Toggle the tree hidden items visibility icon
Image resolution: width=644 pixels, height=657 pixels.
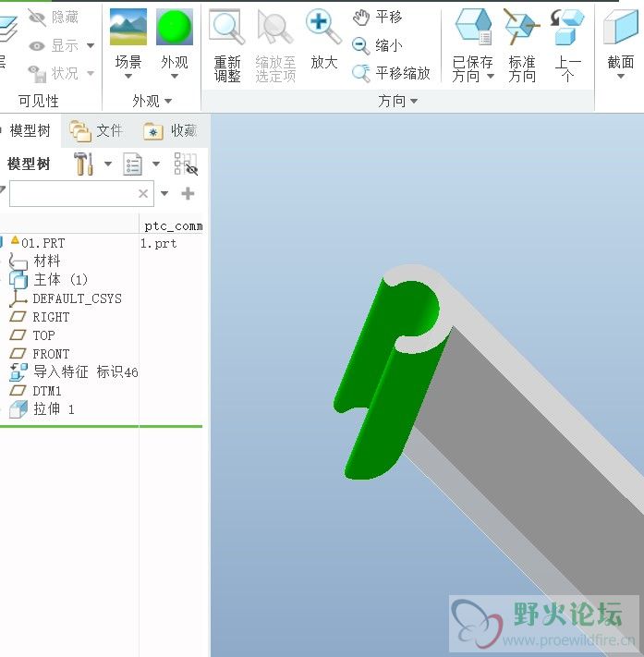click(x=185, y=164)
